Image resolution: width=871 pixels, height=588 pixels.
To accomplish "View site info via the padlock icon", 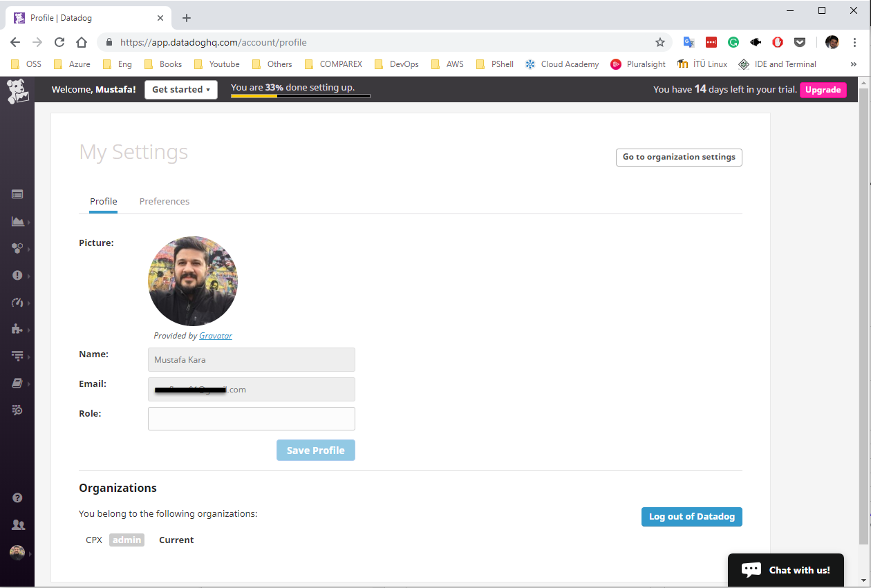I will (109, 42).
